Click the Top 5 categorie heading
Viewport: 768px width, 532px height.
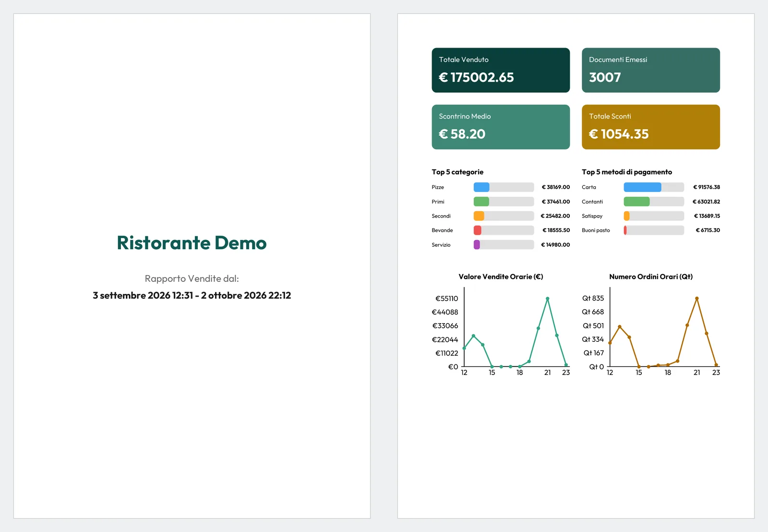457,172
